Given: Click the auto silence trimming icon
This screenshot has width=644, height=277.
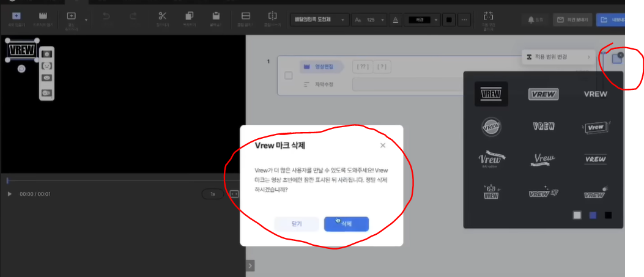Looking at the screenshot, I should pyautogui.click(x=488, y=17).
